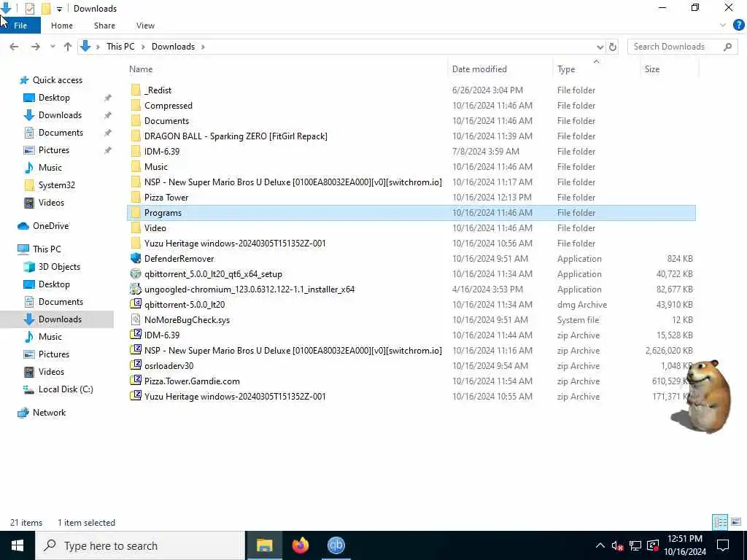
Task: Select the IDM-6.39 zip archive icon
Action: coord(136,335)
